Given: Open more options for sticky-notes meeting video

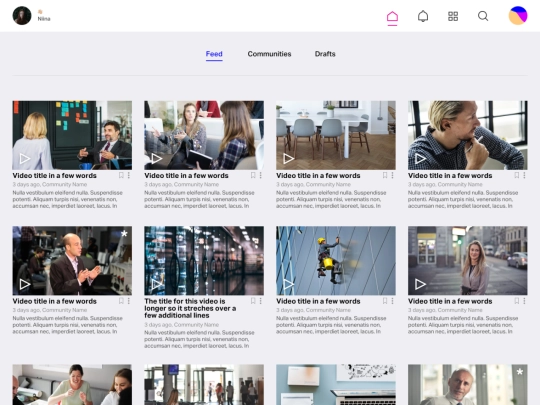Looking at the screenshot, I should click(x=129, y=175).
